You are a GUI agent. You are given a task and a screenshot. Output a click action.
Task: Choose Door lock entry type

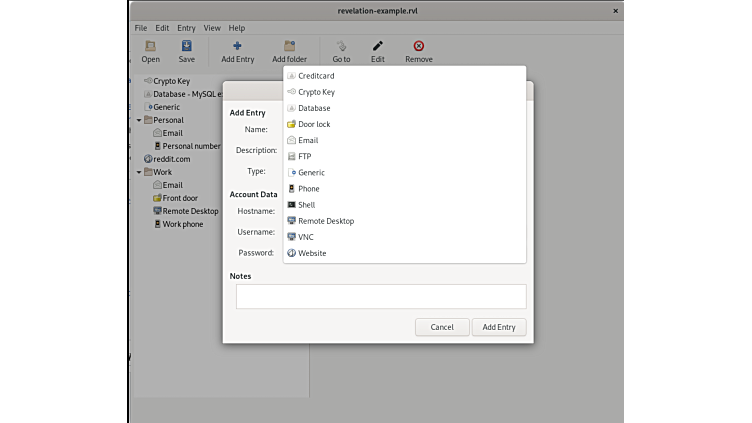(314, 124)
